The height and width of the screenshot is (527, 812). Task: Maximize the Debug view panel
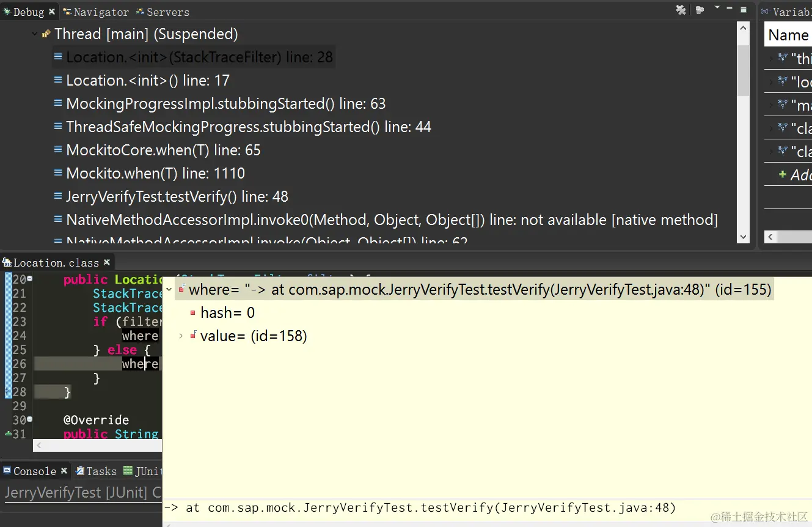(744, 9)
